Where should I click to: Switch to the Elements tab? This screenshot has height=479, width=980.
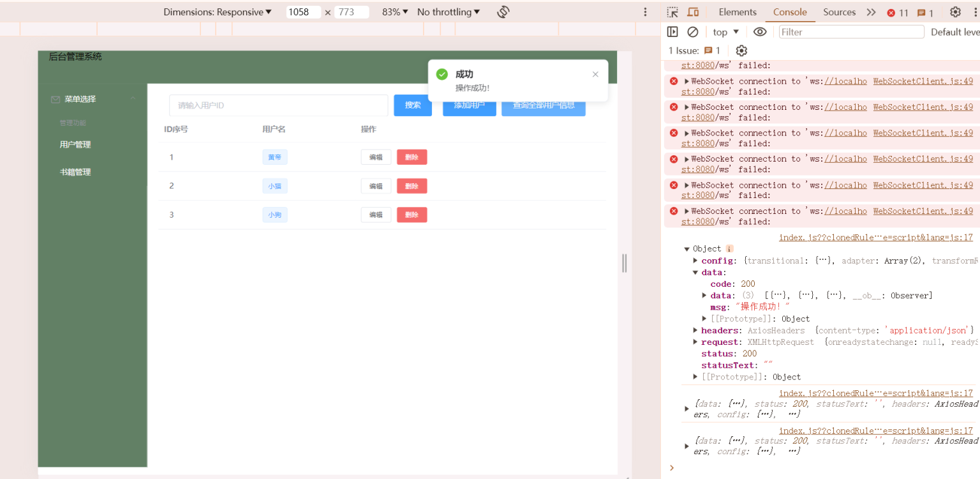pyautogui.click(x=737, y=12)
